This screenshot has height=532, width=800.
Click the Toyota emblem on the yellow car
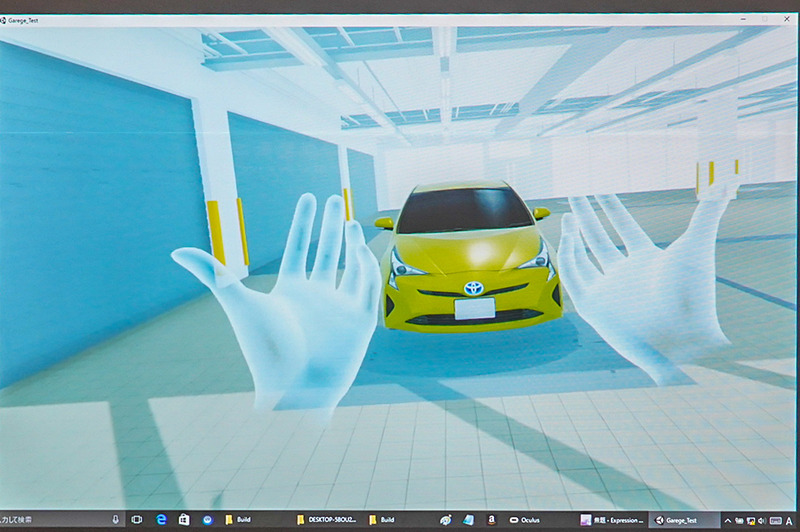pyautogui.click(x=473, y=288)
